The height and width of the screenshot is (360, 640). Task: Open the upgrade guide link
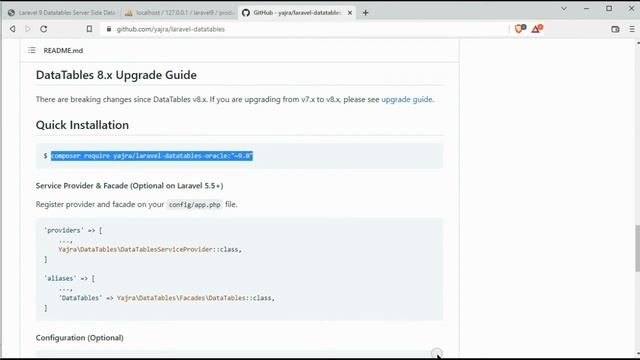[407, 99]
